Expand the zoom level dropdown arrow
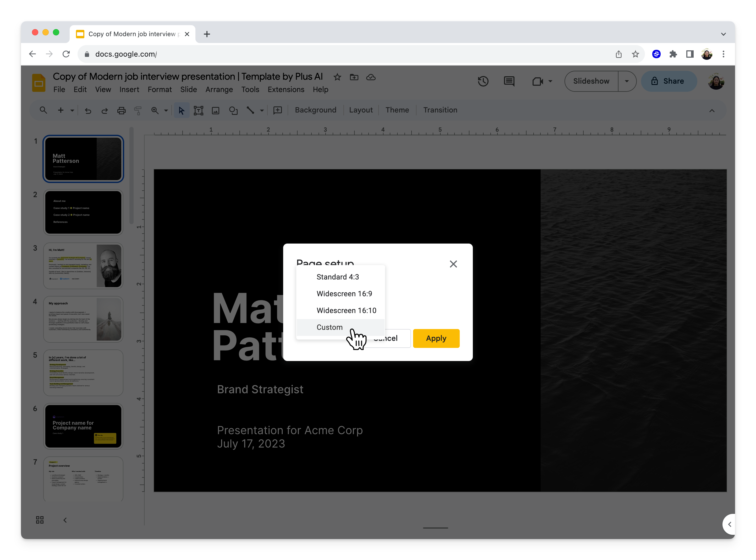 point(166,111)
